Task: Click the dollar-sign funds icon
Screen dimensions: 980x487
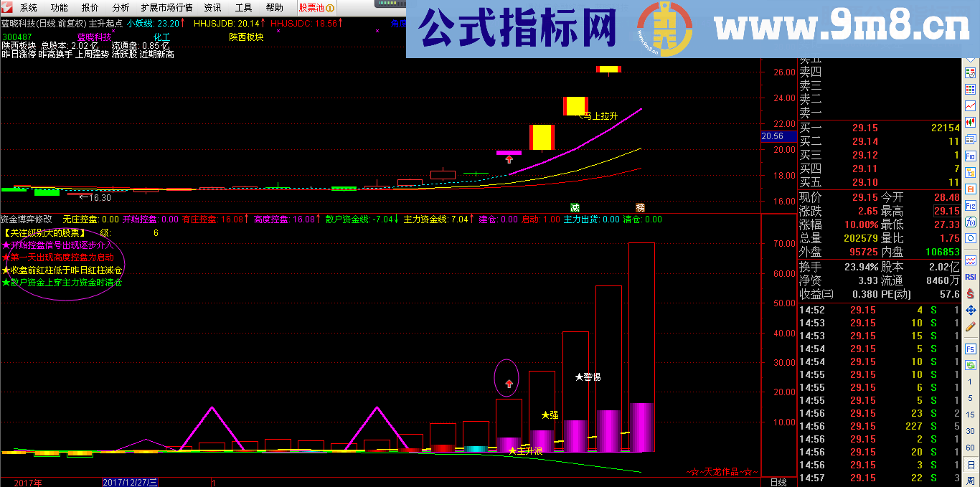Action: point(974,295)
